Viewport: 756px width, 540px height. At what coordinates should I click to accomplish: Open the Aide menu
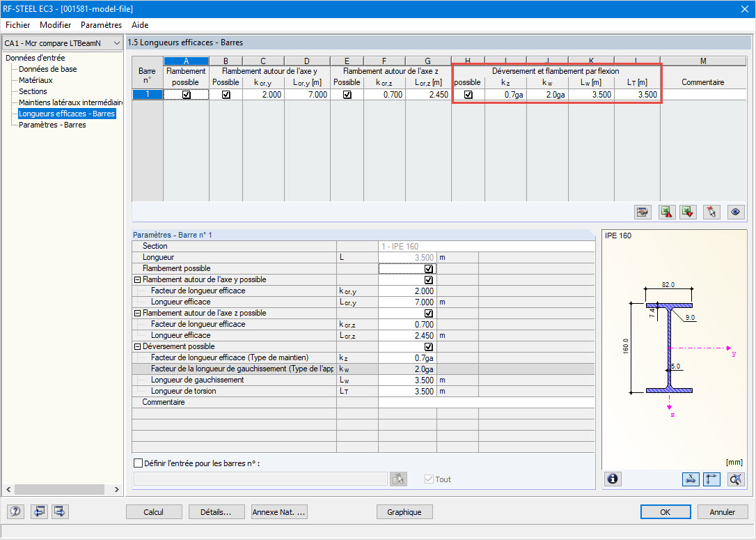(140, 24)
